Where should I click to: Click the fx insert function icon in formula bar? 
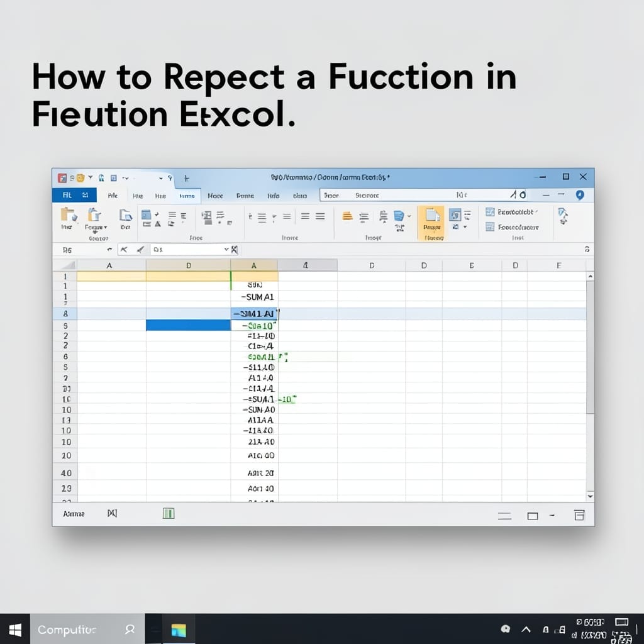[x=234, y=249]
